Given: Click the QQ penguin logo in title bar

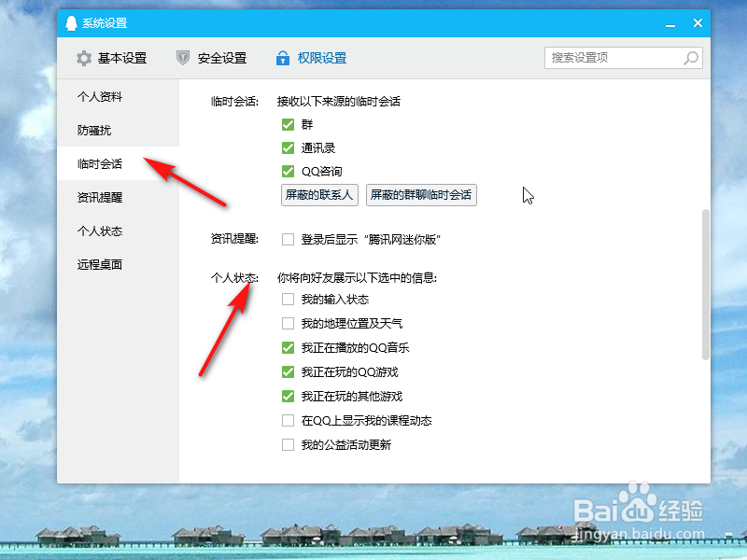Looking at the screenshot, I should [72, 22].
